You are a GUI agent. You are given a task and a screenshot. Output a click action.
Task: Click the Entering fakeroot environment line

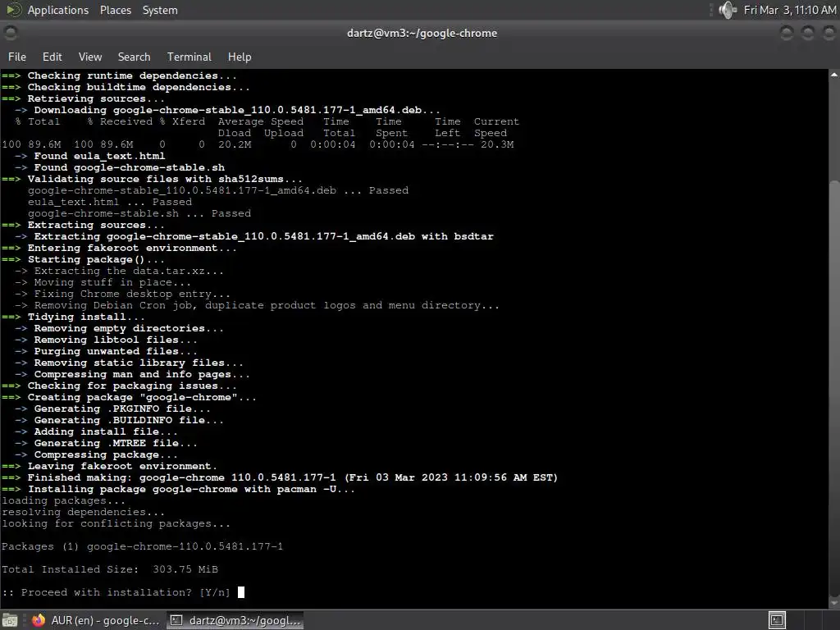(119, 248)
